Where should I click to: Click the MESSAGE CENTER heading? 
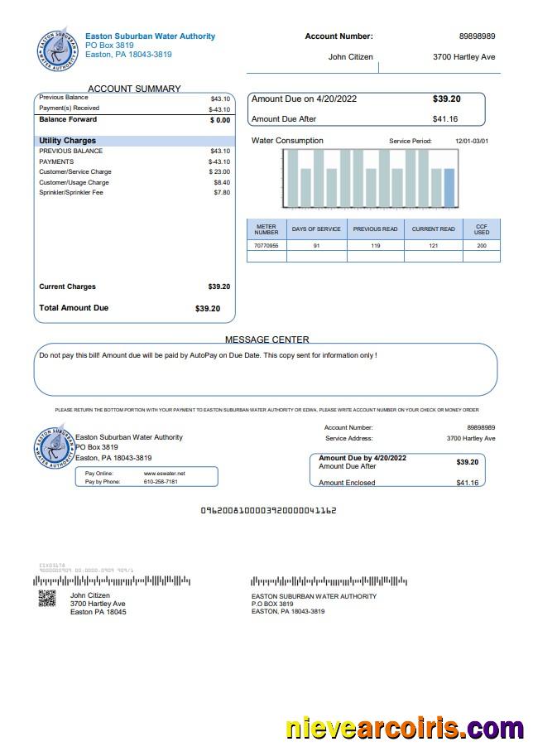click(266, 339)
